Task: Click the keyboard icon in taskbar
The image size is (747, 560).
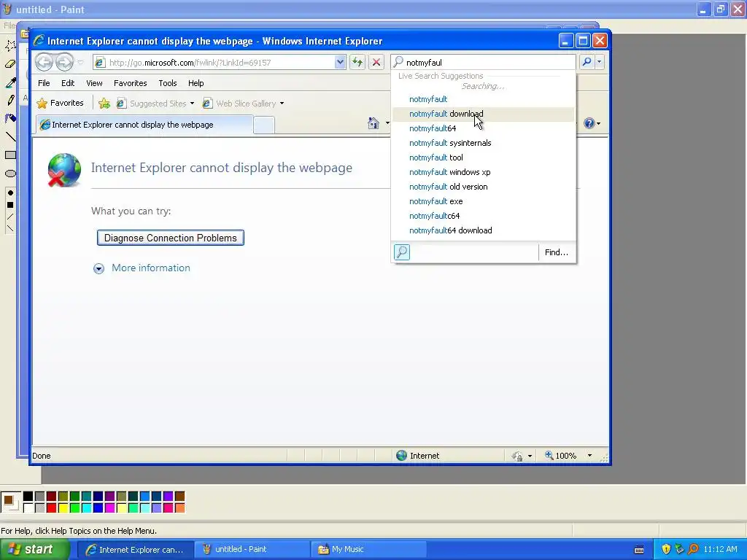Action: [639, 550]
